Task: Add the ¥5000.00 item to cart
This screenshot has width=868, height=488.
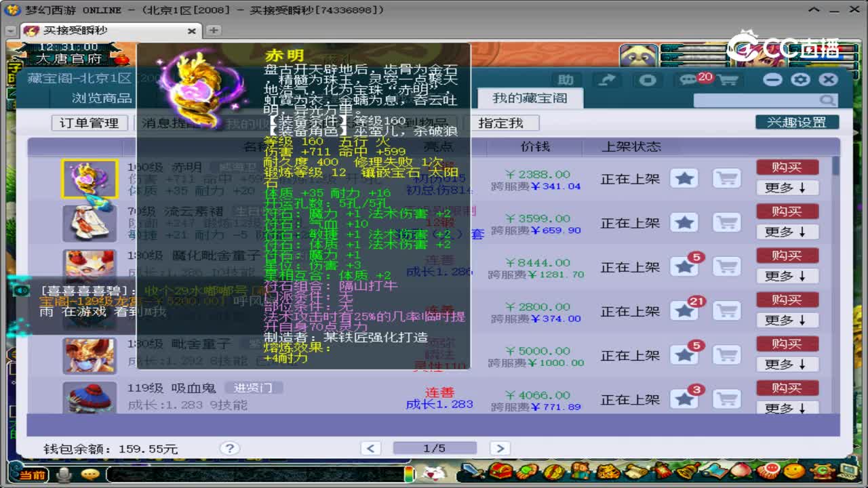Action: (726, 355)
